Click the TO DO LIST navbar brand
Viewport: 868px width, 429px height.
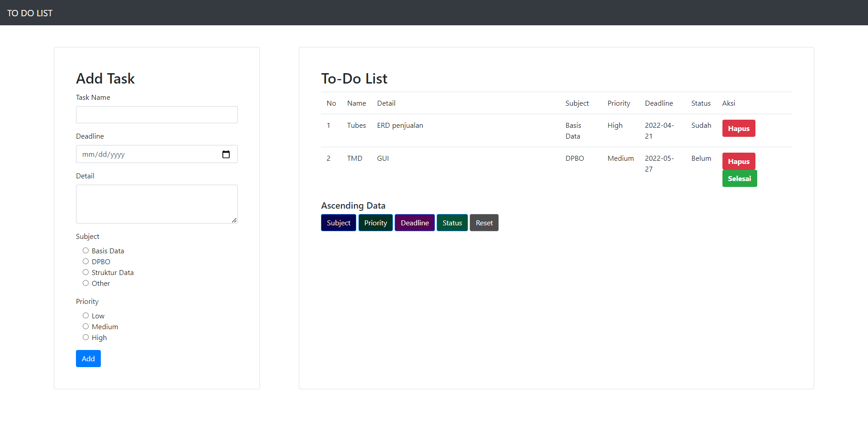(30, 13)
